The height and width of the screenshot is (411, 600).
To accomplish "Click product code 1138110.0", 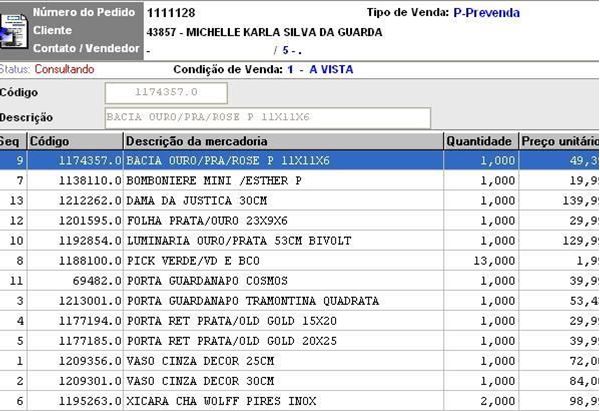I will coord(90,180).
